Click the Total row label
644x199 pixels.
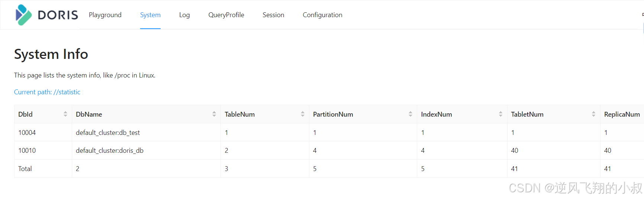pos(25,169)
